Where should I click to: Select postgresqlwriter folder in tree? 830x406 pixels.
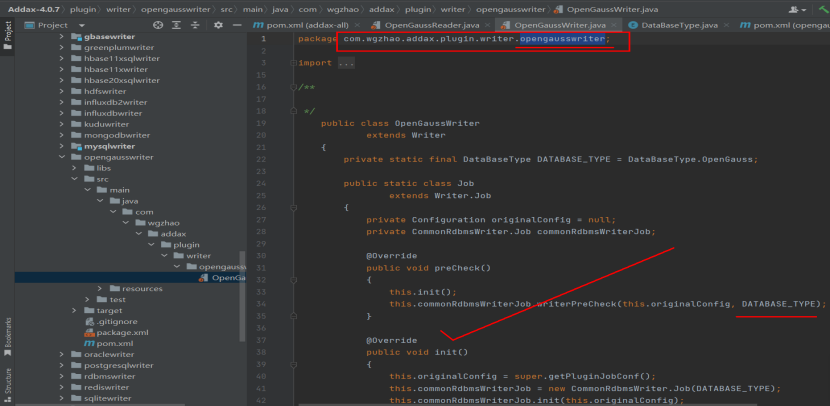click(112, 365)
